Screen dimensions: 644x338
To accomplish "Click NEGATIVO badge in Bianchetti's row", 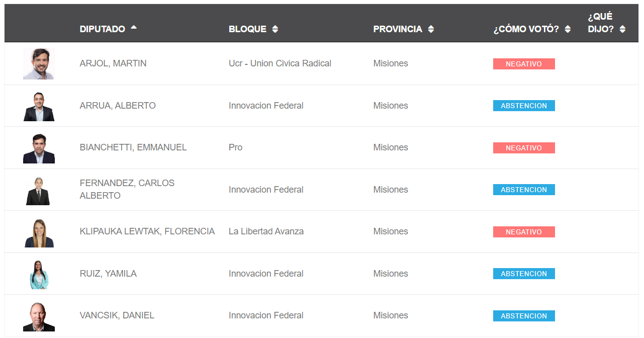I will (x=524, y=148).
